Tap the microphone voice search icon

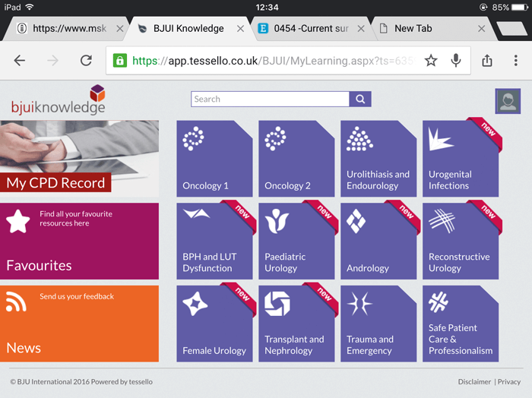(x=456, y=61)
